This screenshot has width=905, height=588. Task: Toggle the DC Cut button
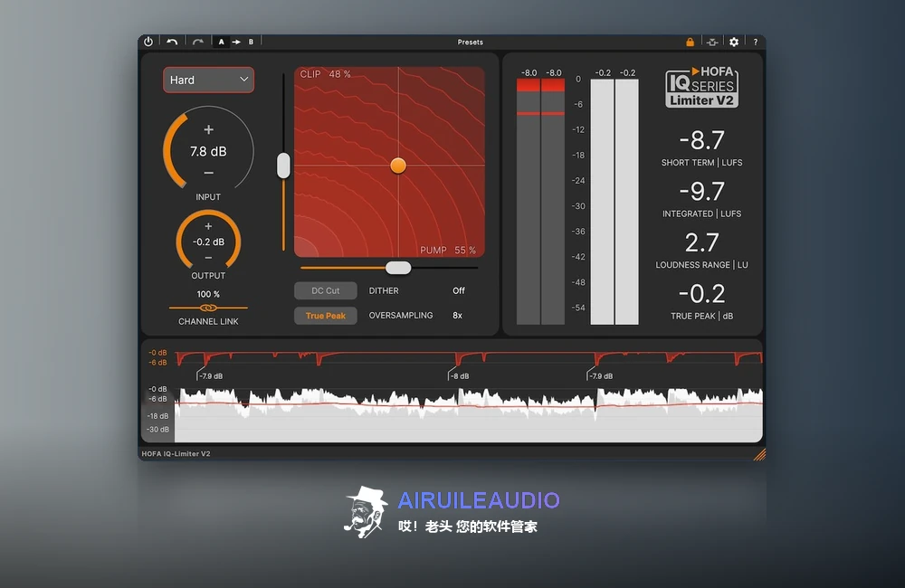pyautogui.click(x=326, y=290)
